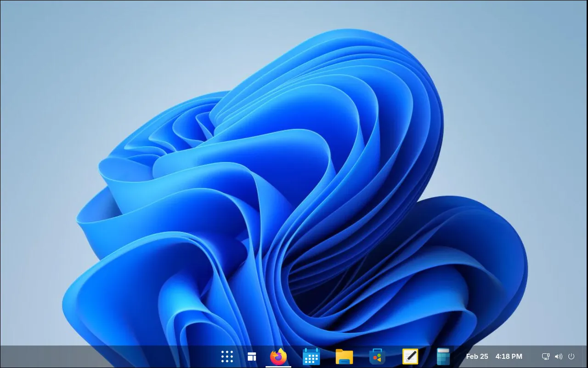Click empty gray desktop in top-left corner

coord(28,28)
